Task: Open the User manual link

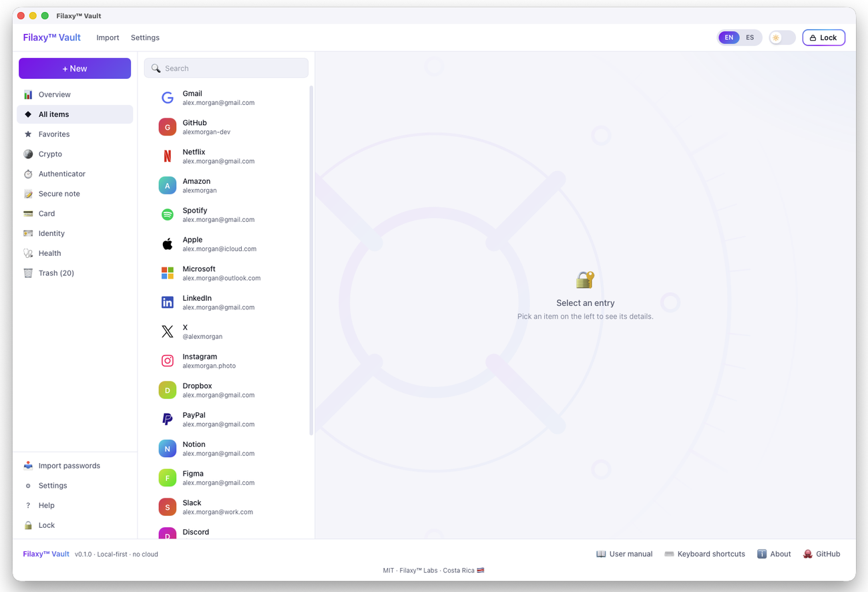Action: click(x=624, y=554)
